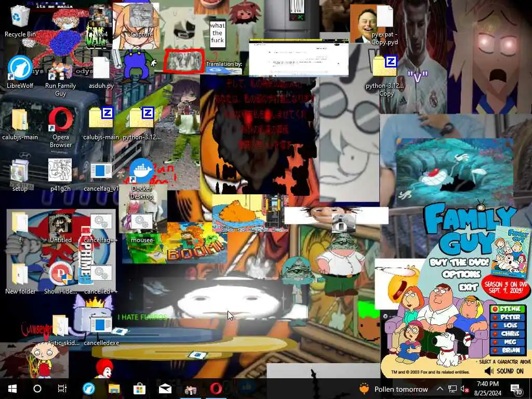Select the setup desktop icon

click(x=20, y=171)
